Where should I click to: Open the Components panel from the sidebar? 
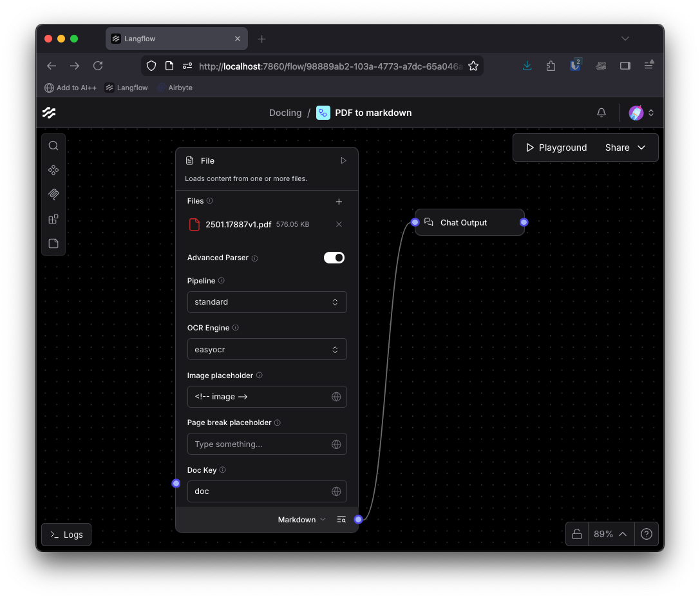click(53, 170)
